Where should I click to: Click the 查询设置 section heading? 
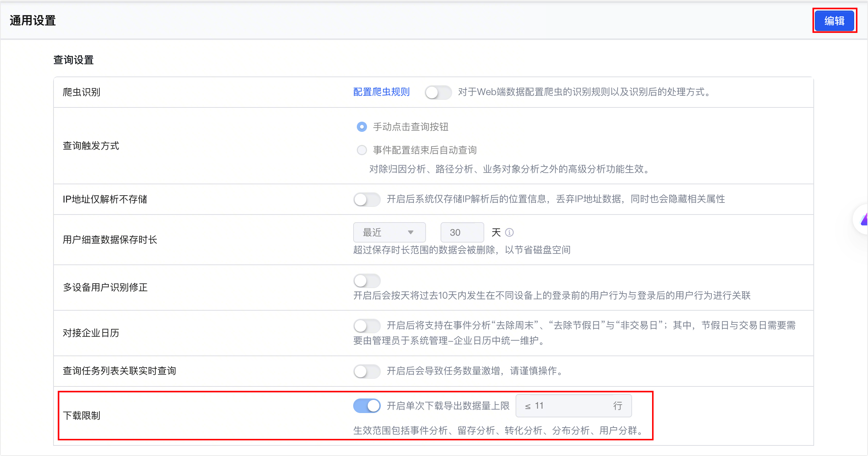74,60
